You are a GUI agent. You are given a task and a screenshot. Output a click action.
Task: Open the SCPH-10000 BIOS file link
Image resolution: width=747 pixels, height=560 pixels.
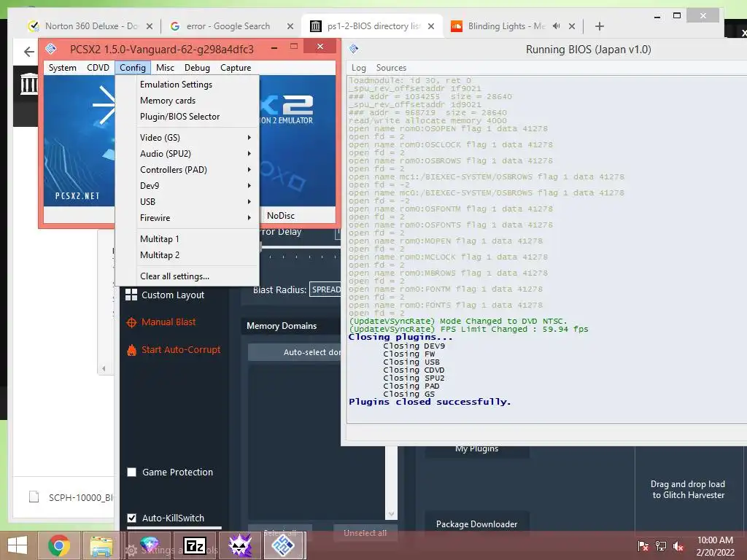pos(81,497)
